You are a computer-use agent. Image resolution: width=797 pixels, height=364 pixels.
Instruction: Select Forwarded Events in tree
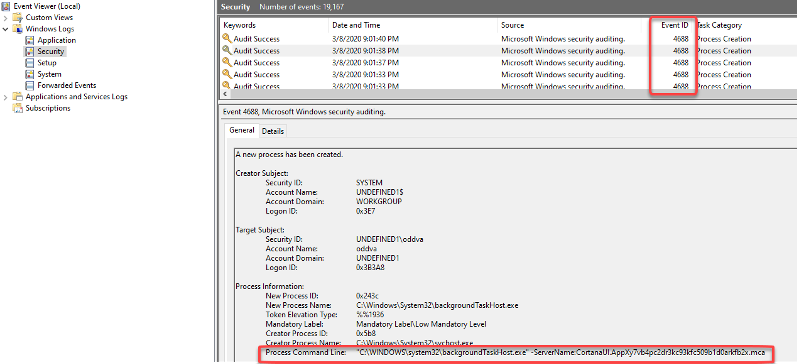(x=67, y=85)
